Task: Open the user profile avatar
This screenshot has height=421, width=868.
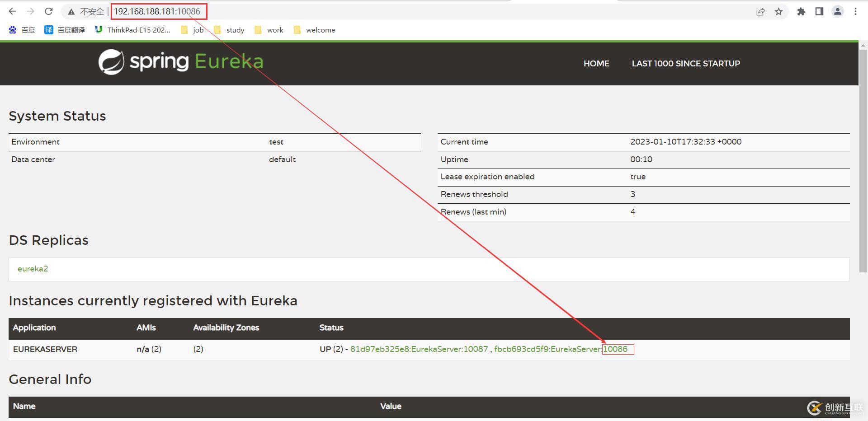Action: point(837,12)
